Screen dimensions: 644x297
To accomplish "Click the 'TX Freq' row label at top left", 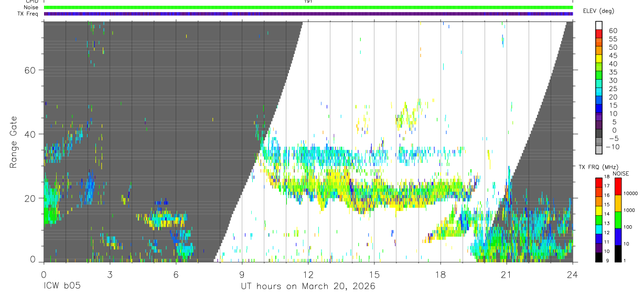I will (x=29, y=14).
